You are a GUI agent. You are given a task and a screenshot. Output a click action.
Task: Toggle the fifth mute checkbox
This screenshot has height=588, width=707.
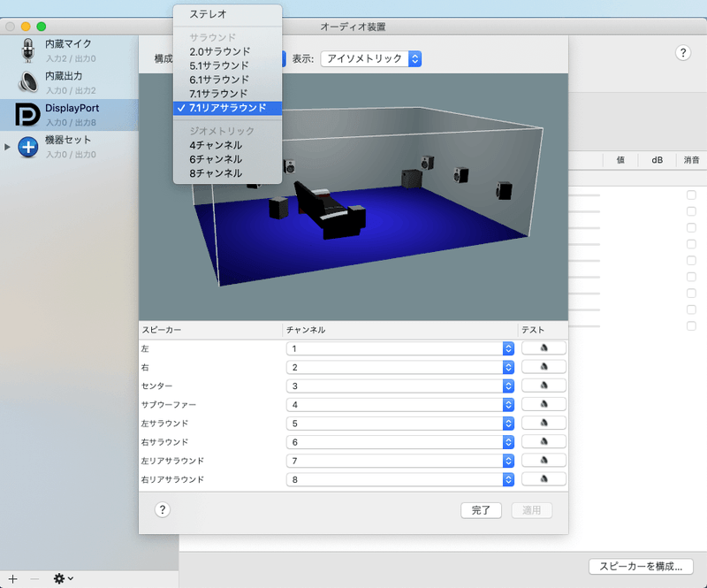click(691, 260)
